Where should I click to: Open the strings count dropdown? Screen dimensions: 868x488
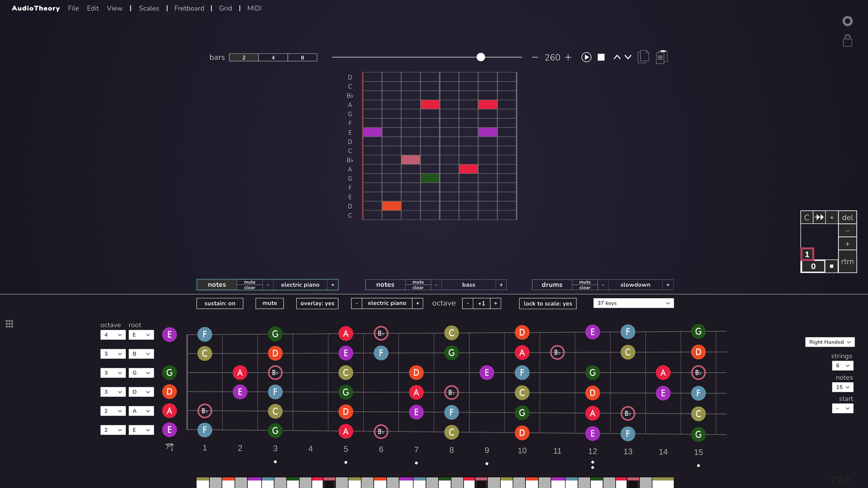click(x=842, y=366)
